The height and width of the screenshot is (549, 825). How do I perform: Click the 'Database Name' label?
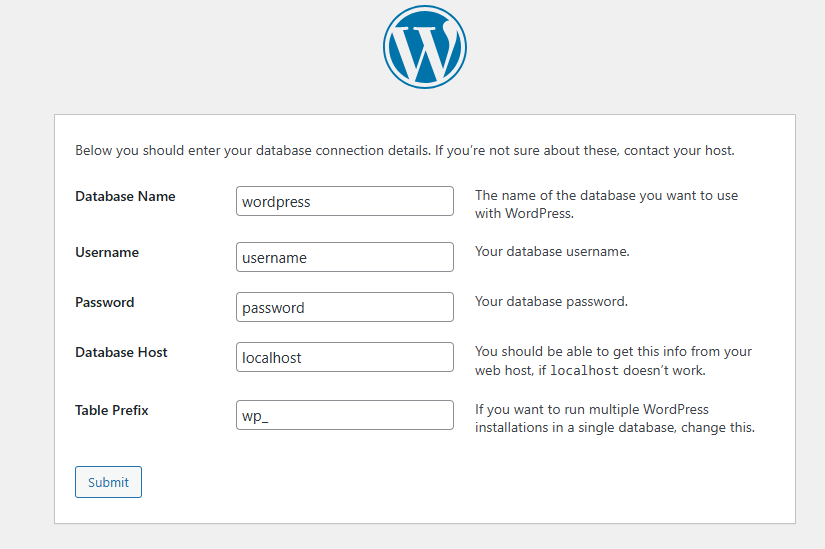point(125,196)
